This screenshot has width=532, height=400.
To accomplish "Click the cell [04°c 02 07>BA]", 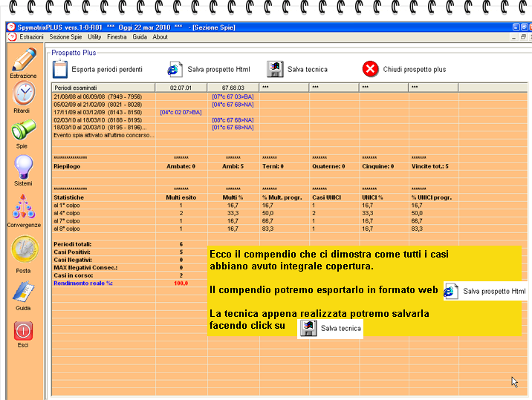I will [x=181, y=112].
